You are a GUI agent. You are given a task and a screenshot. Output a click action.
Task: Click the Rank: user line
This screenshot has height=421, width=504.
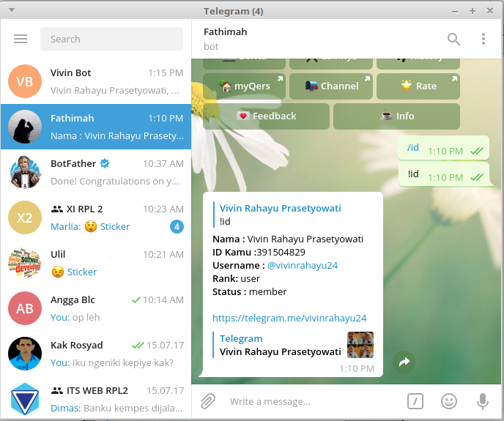pyautogui.click(x=236, y=279)
